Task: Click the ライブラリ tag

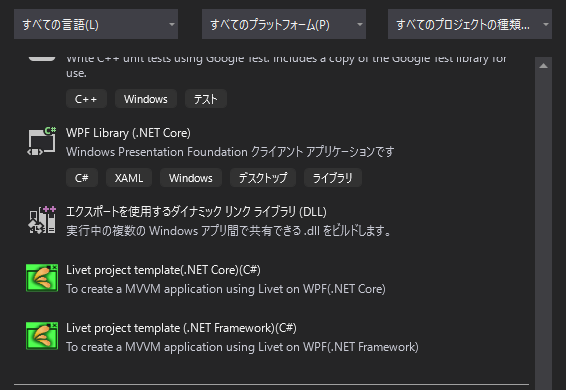Action: (x=333, y=178)
